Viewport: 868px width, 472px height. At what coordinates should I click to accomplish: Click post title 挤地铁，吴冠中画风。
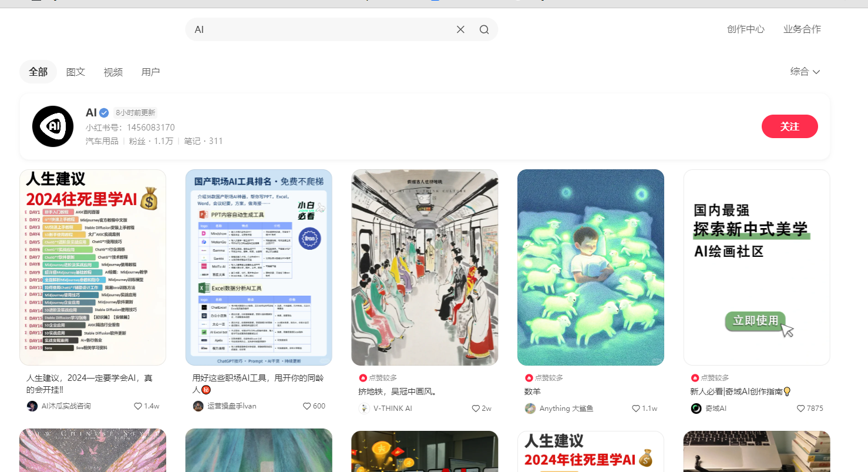coord(397,391)
